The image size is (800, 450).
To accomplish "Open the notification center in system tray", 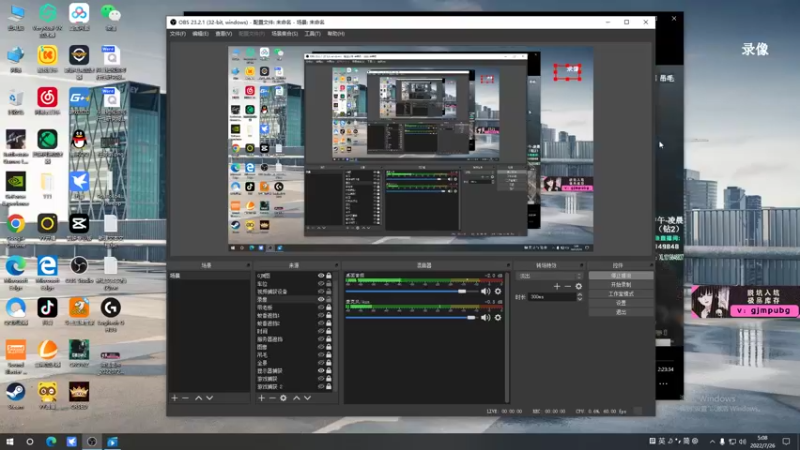I will (786, 442).
